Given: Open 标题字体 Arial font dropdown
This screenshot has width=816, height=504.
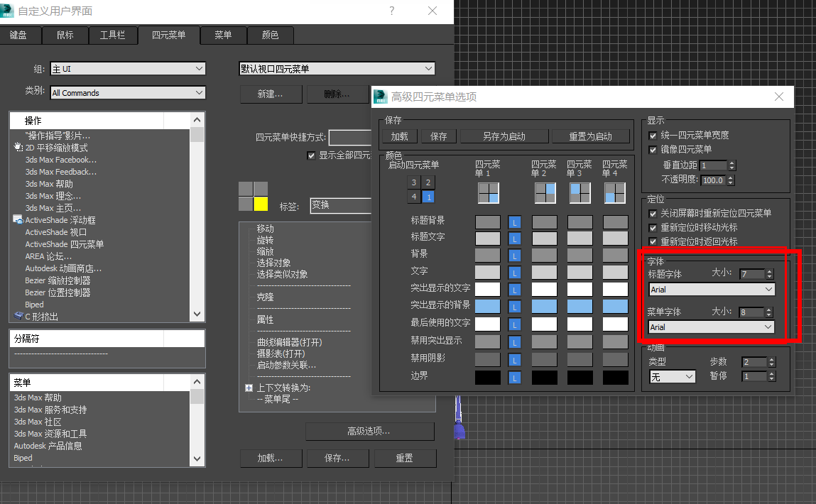Looking at the screenshot, I should coord(712,290).
